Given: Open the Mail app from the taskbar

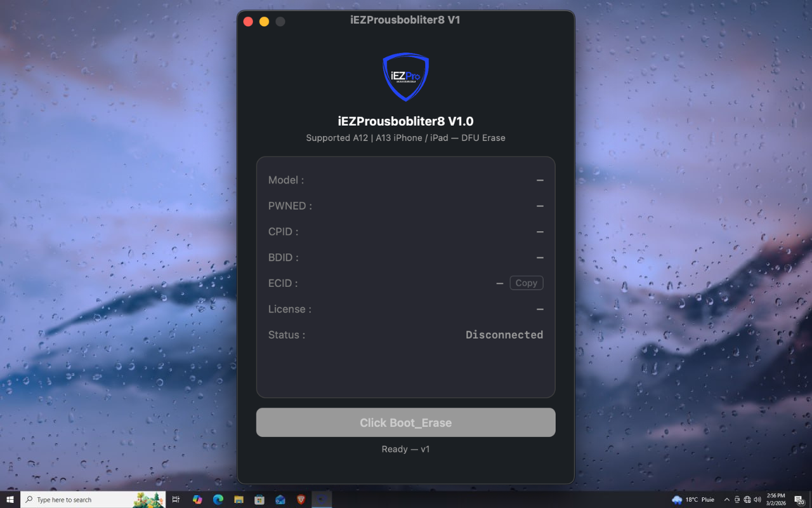Looking at the screenshot, I should [280, 500].
